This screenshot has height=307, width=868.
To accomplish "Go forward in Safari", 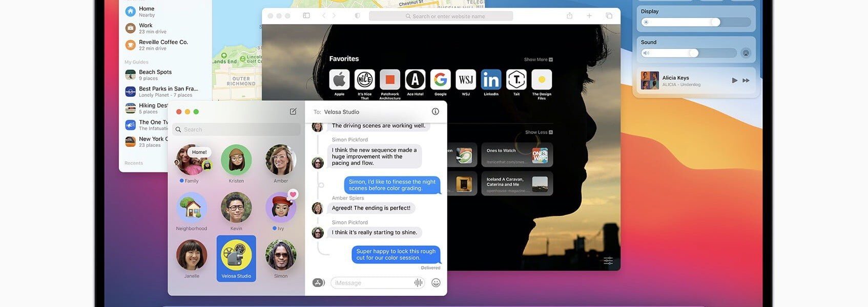I will click(334, 16).
